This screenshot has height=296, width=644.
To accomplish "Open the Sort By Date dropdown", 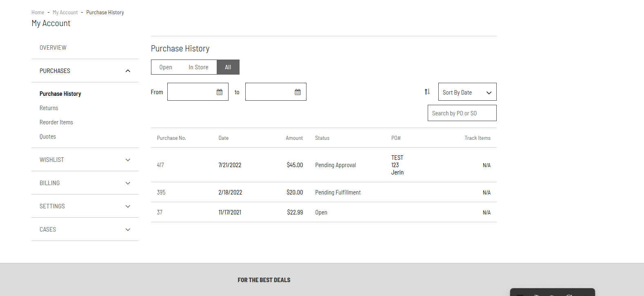I will pos(467,92).
